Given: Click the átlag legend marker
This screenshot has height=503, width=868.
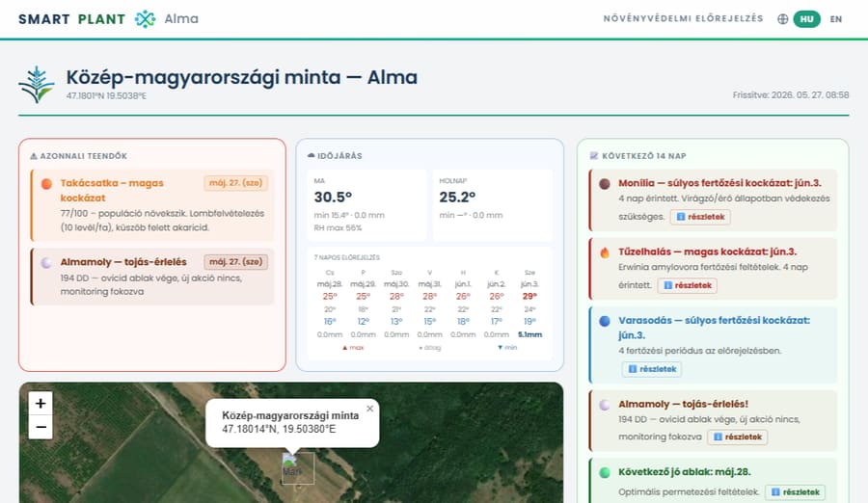Looking at the screenshot, I should point(429,348).
